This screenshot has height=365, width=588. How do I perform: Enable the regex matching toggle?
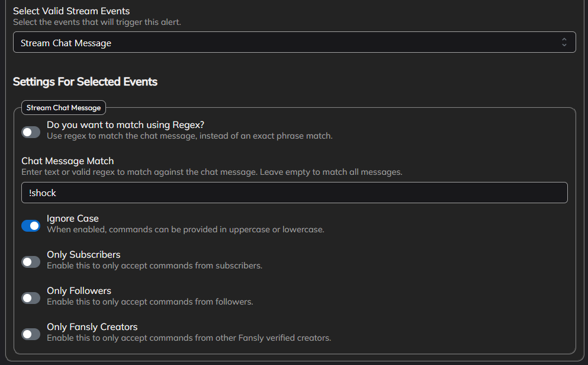31,132
